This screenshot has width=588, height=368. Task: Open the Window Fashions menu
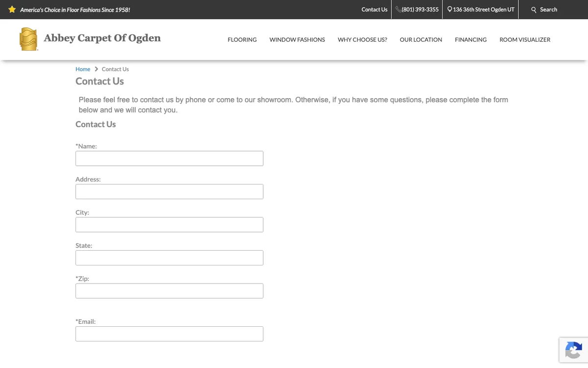[297, 40]
